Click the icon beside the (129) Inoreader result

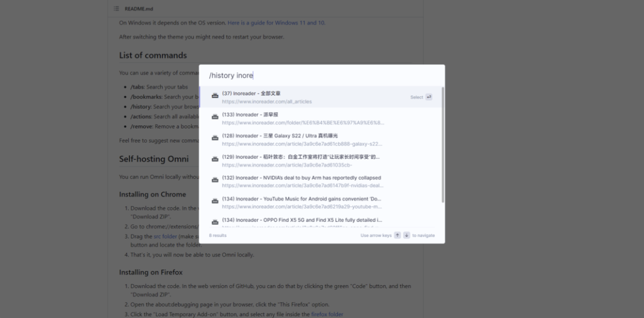point(215,159)
